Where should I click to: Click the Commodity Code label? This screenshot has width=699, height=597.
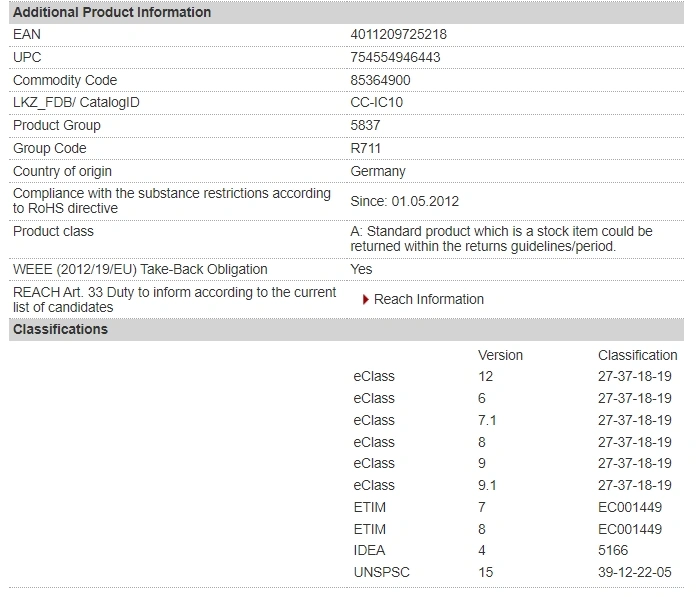(x=65, y=80)
